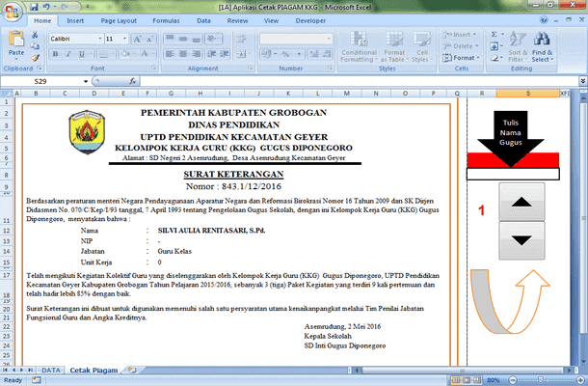This screenshot has height=386, width=588.
Task: Switch to the Page Layout tab
Action: [x=119, y=20]
